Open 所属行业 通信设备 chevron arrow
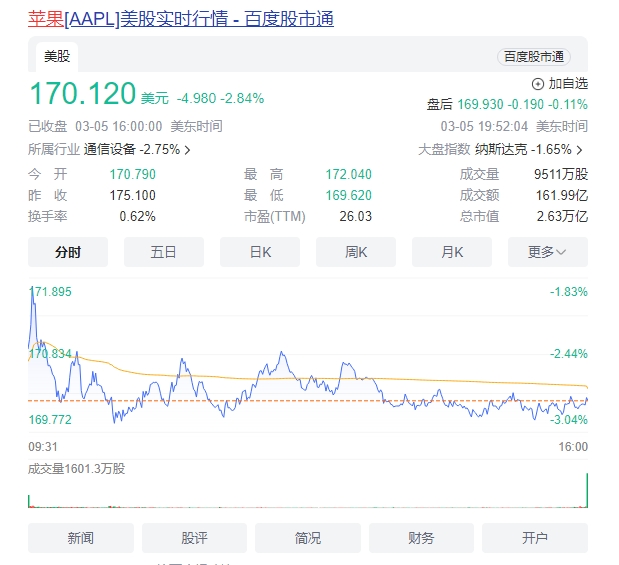This screenshot has height=565, width=619. click(187, 150)
